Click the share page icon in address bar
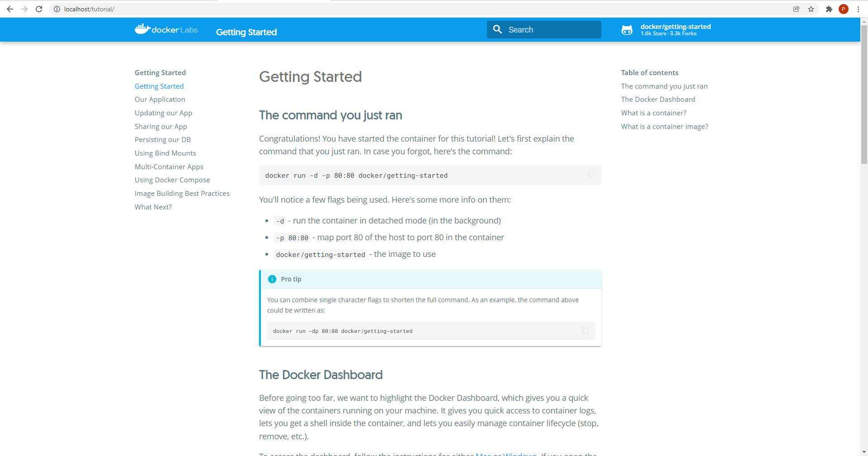 (796, 9)
